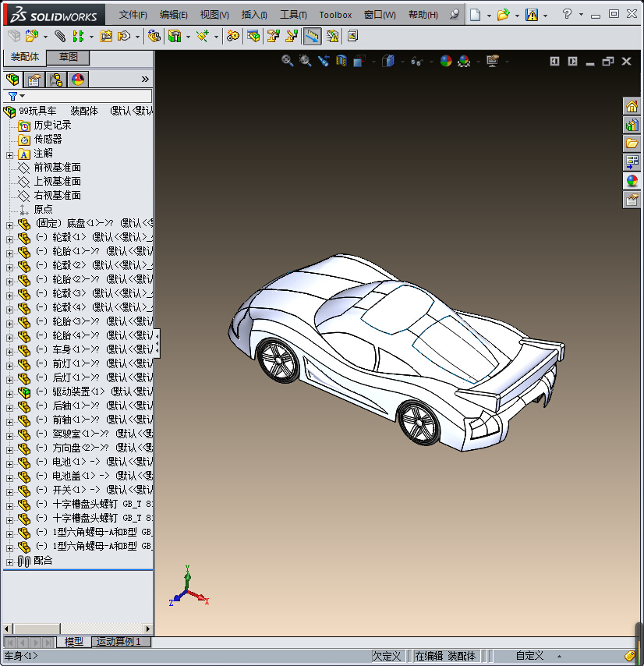Screen dimensions: 644x666
Task: Select the 前视基准面 plane
Action: point(57,168)
